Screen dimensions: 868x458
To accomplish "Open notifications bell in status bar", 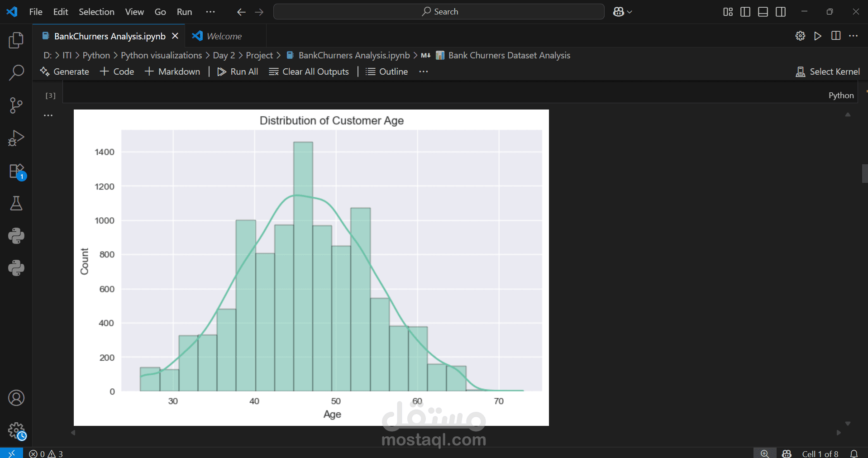I will click(x=854, y=453).
